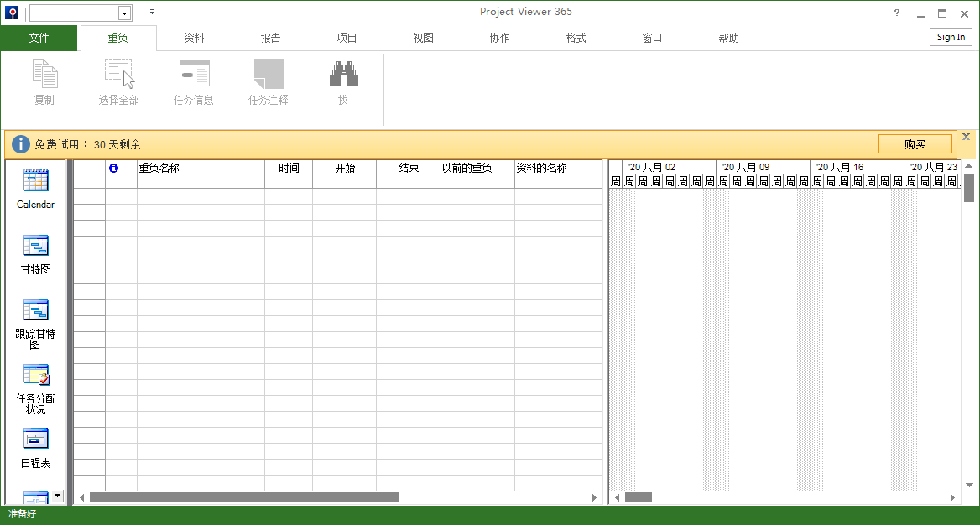Click sidebar view list down arrow

click(58, 496)
